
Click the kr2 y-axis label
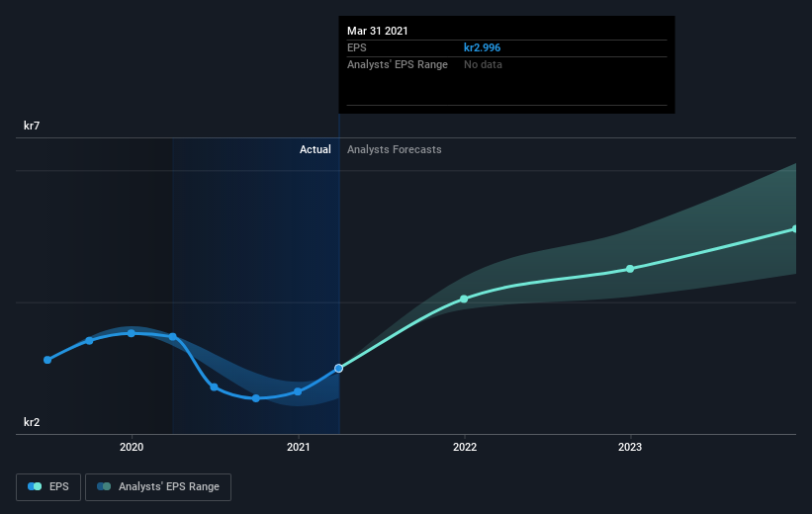[32, 422]
